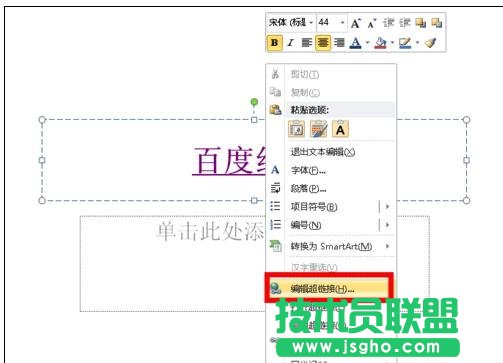Viewport: 503px width, 363px height.
Task: Click bottom-right corner handle of title box
Action: click(x=466, y=200)
